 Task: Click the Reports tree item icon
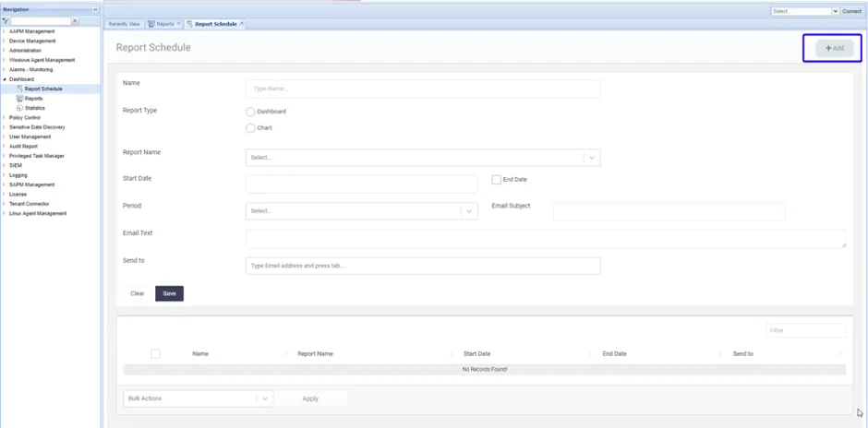[x=20, y=99]
